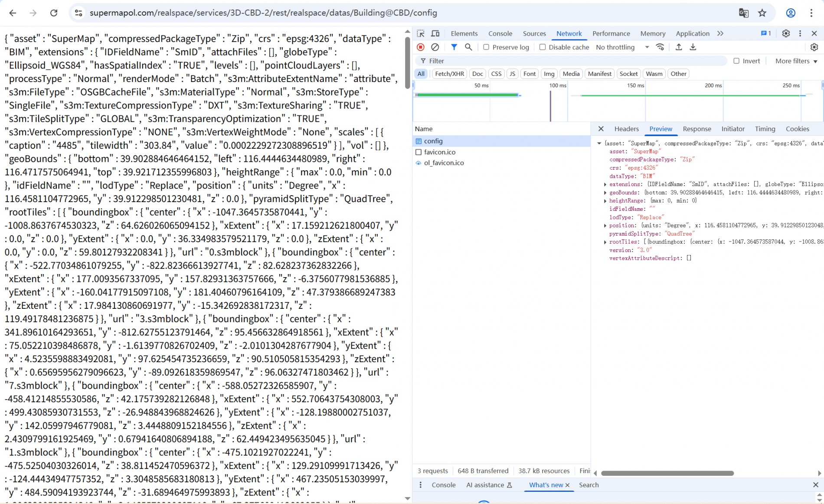Image resolution: width=824 pixels, height=504 pixels.
Task: Open the issues counter badge
Action: (x=766, y=33)
